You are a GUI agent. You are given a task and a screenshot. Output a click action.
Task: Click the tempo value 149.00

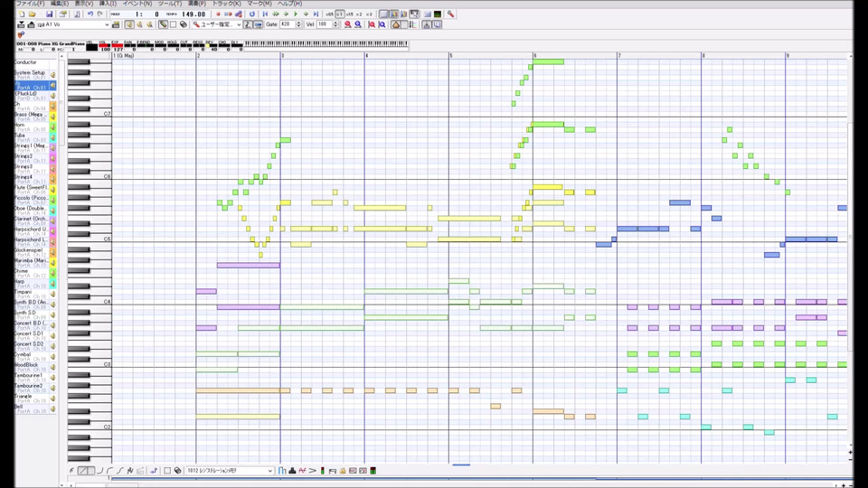(193, 14)
